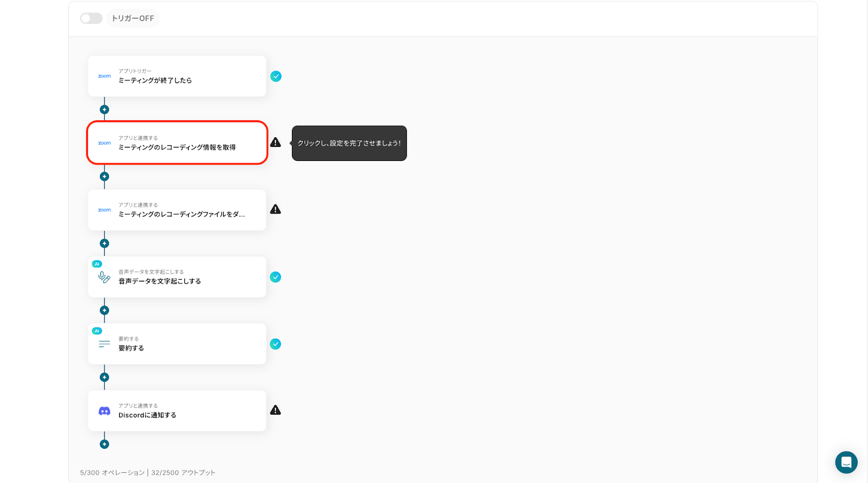Viewport: 868px width, 483px height.
Task: Click the Zoom logo on ミーティングが終了したら card
Action: (x=104, y=76)
